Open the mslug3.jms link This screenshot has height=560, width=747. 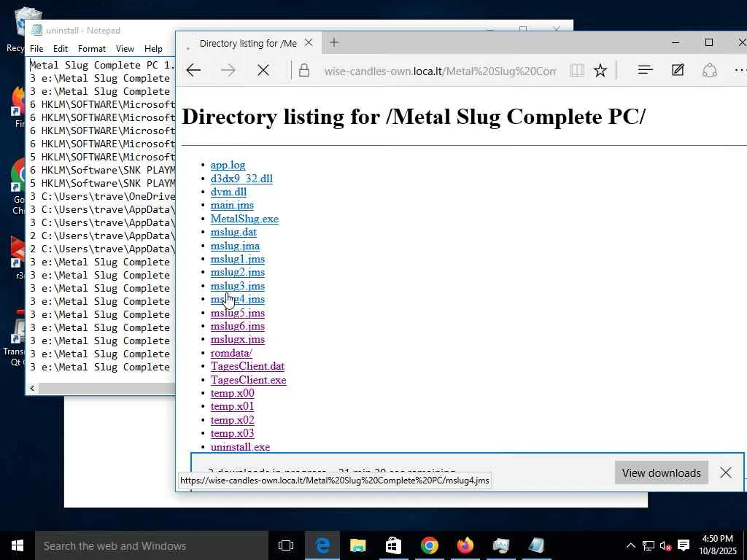(237, 286)
